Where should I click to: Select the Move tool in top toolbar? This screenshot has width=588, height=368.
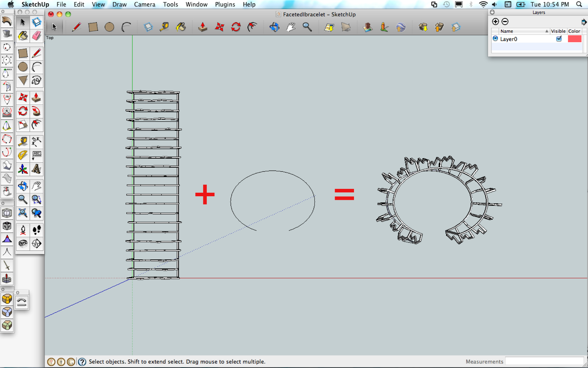click(219, 27)
